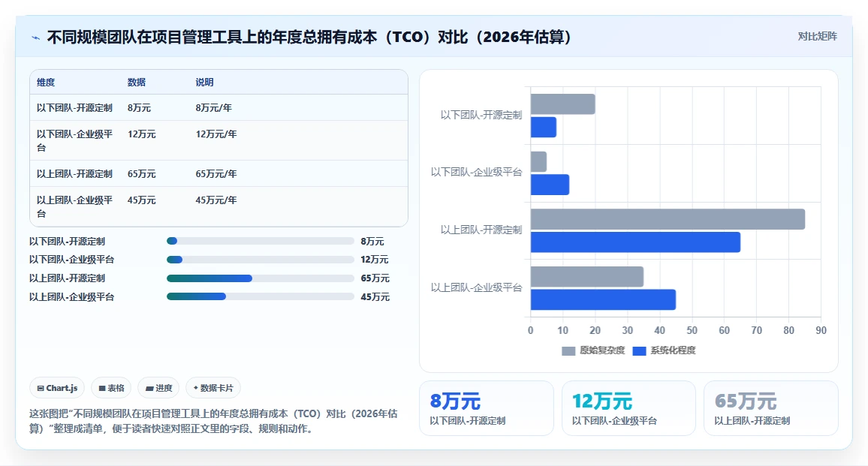The width and height of the screenshot is (868, 466).
Task: Click chart axis label 以上团队-开源定制
Action: click(481, 230)
